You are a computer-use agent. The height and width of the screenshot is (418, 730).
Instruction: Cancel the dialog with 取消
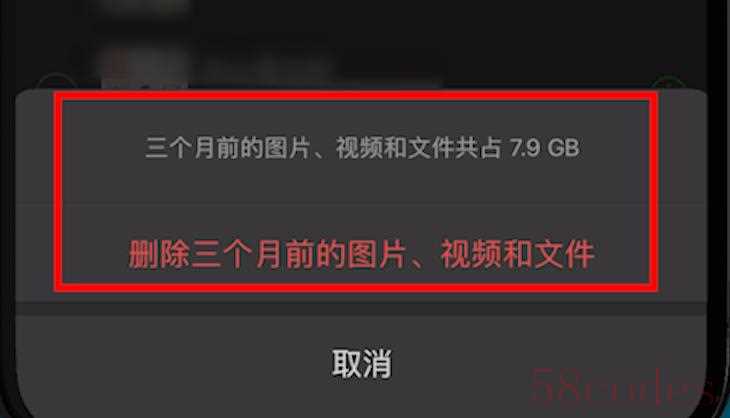tap(361, 364)
